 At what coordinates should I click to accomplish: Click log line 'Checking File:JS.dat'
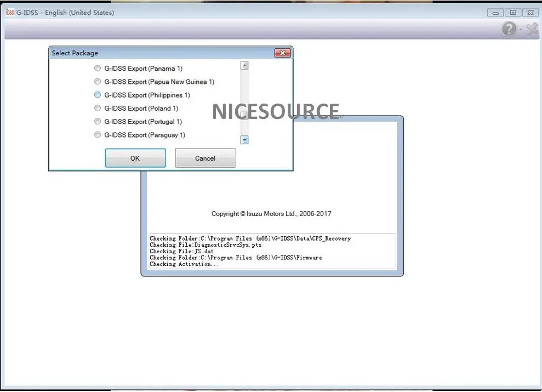(x=181, y=251)
